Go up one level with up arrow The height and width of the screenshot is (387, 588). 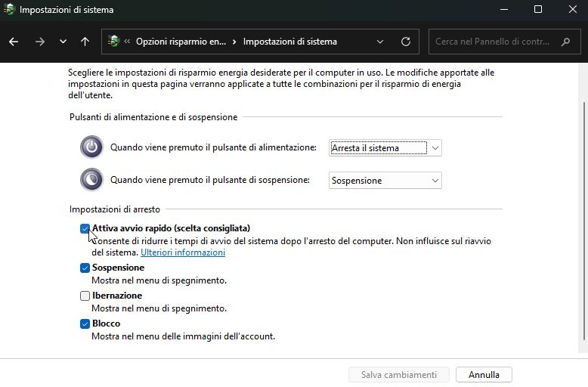point(85,42)
